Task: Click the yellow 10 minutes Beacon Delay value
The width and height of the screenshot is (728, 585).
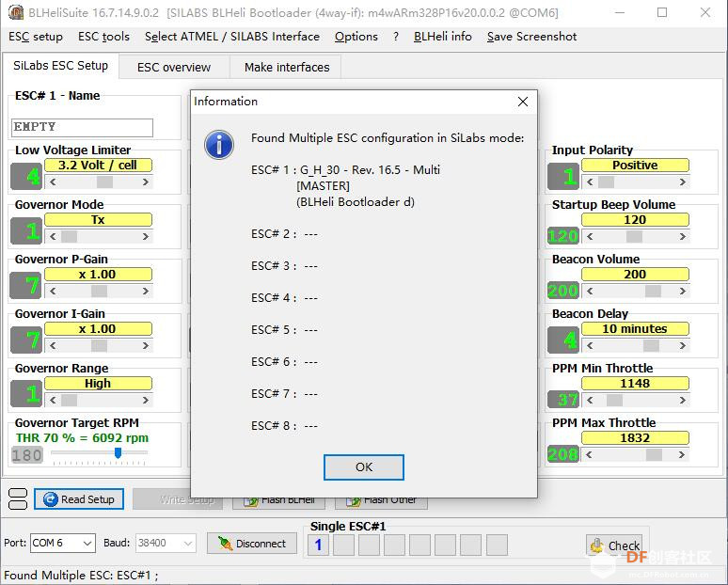Action: pyautogui.click(x=635, y=329)
